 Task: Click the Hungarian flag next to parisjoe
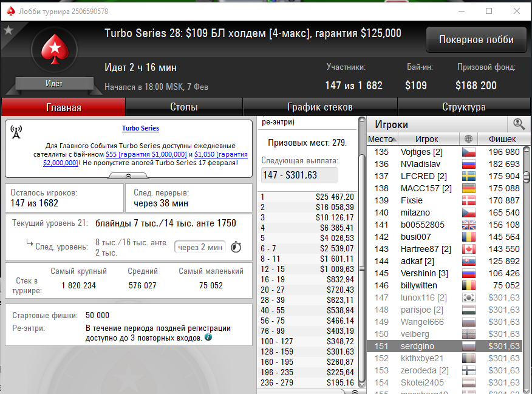tap(469, 310)
